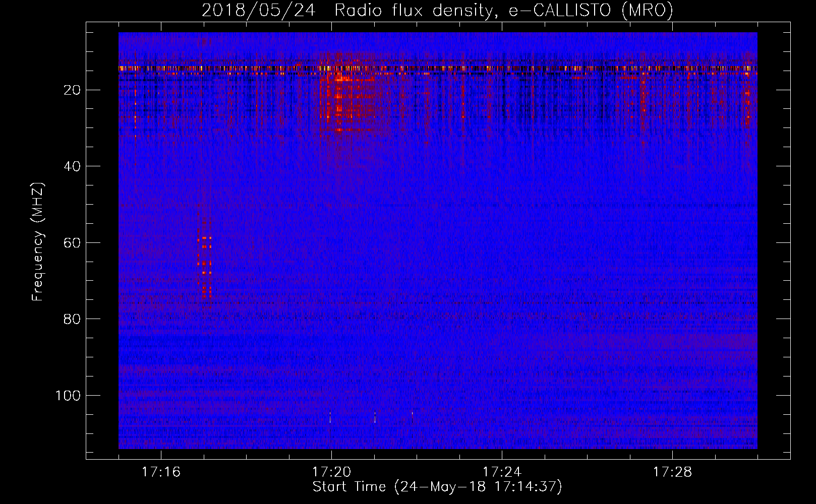Click the 'Frequency (MHZ)' y-axis label
816x504 pixels.
(x=38, y=242)
